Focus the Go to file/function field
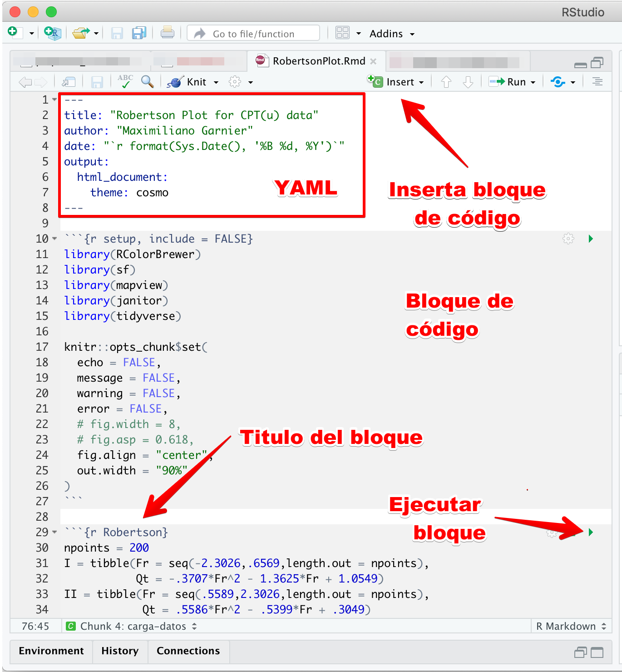The width and height of the screenshot is (622, 672). (253, 33)
